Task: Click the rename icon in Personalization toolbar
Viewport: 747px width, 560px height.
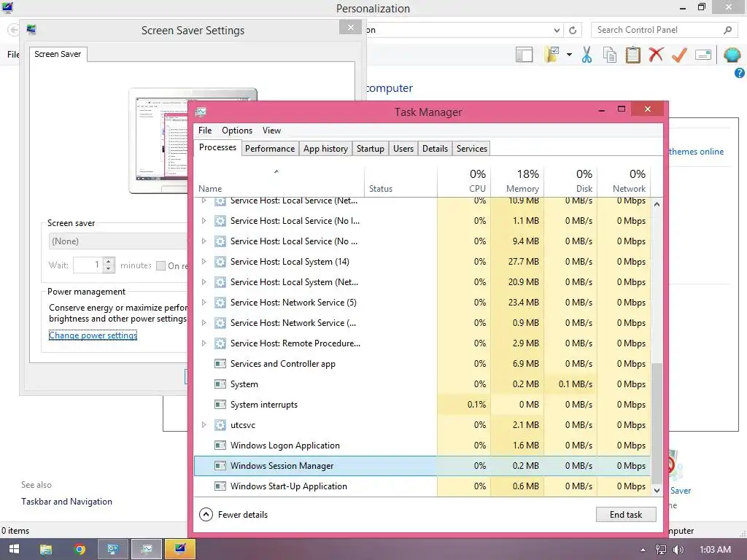Action: pyautogui.click(x=703, y=55)
